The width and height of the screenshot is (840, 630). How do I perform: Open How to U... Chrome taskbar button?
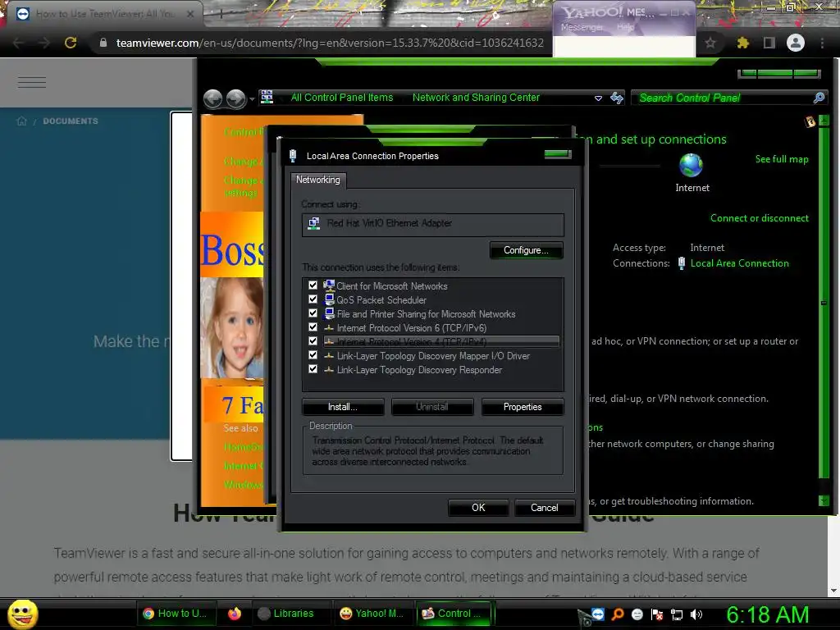pos(177,614)
